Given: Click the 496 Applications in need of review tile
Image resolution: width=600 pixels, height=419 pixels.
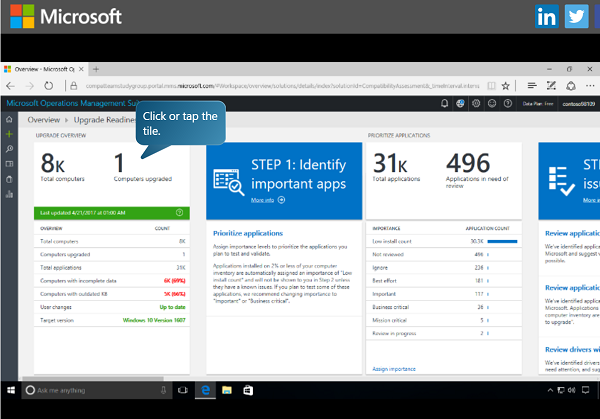Looking at the screenshot, I should pyautogui.click(x=477, y=170).
